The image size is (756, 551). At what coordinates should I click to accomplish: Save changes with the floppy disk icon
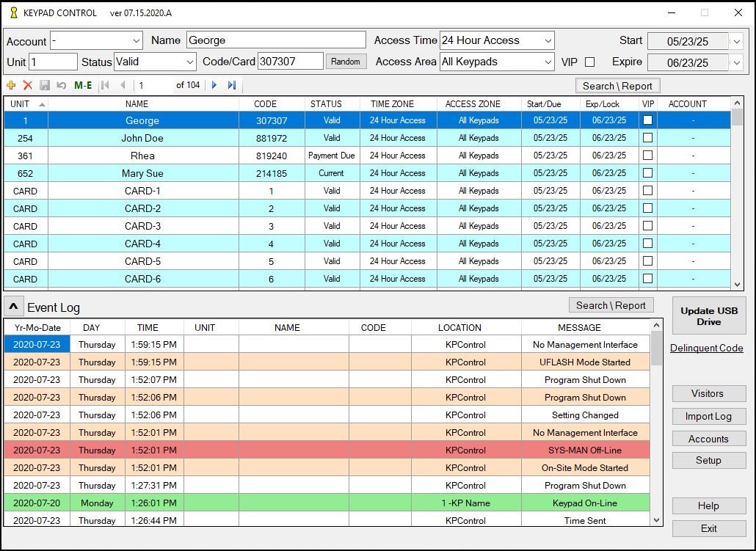point(44,85)
